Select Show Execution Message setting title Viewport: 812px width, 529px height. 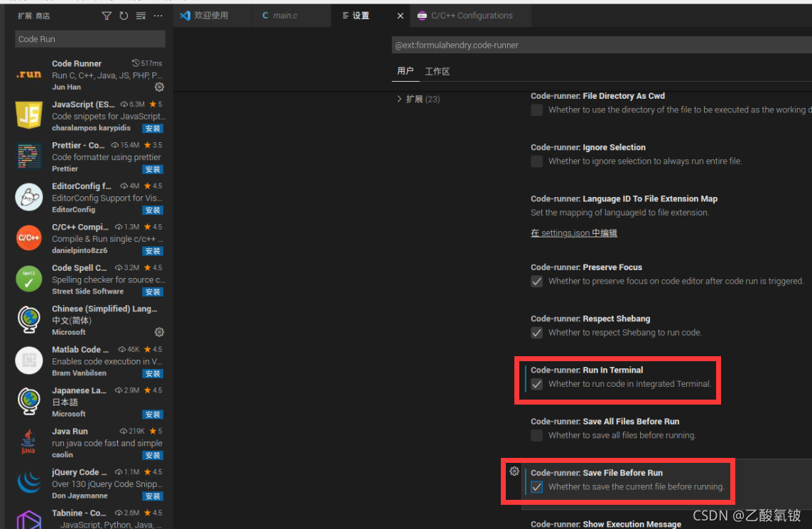coord(606,524)
